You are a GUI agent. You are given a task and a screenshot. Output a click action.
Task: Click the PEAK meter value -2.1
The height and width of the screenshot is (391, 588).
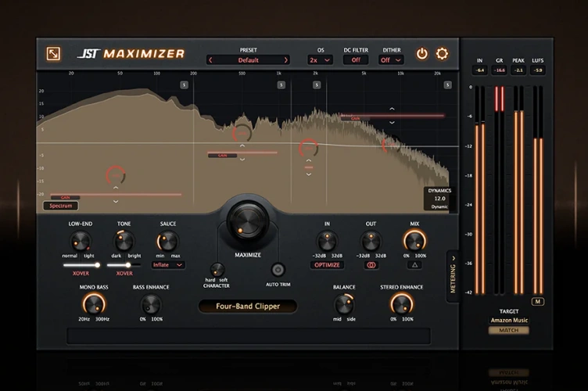click(518, 70)
